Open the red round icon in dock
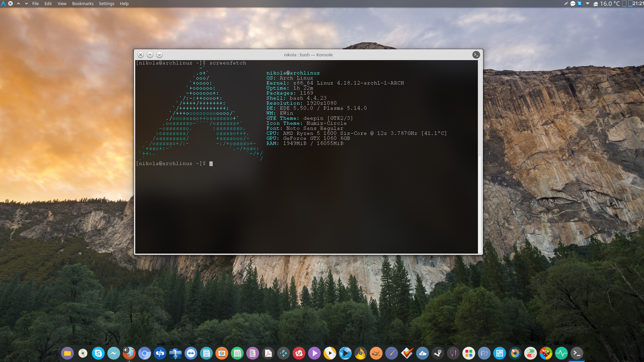644x362 pixels. [x=299, y=353]
